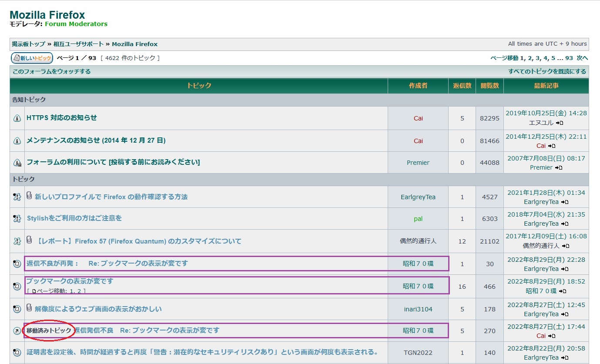Viewport: 600px width, 364px height.
Task: Click 次へ to go to next page
Action: [x=582, y=58]
